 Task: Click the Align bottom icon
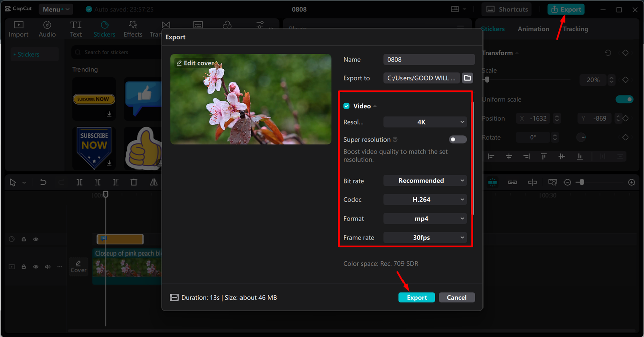click(x=580, y=156)
